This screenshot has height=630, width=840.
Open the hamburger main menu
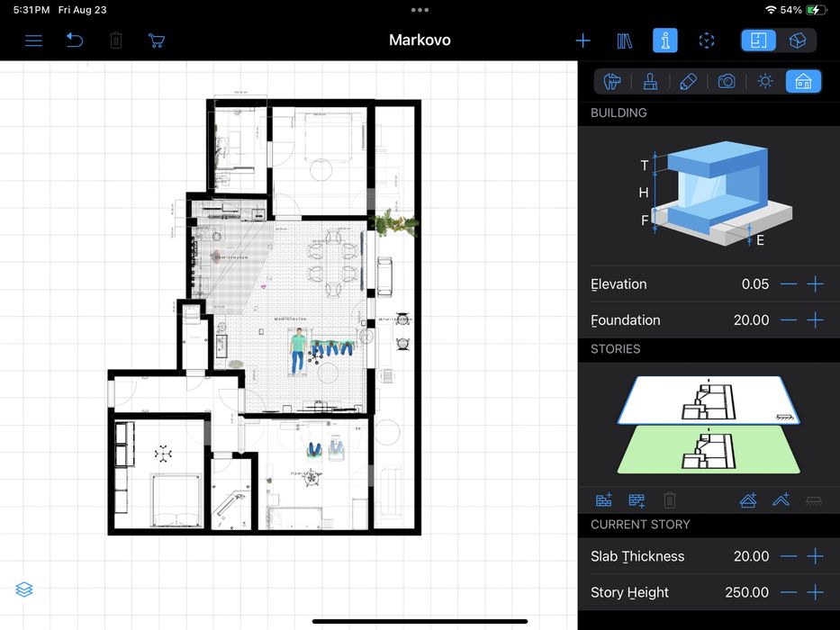33,40
